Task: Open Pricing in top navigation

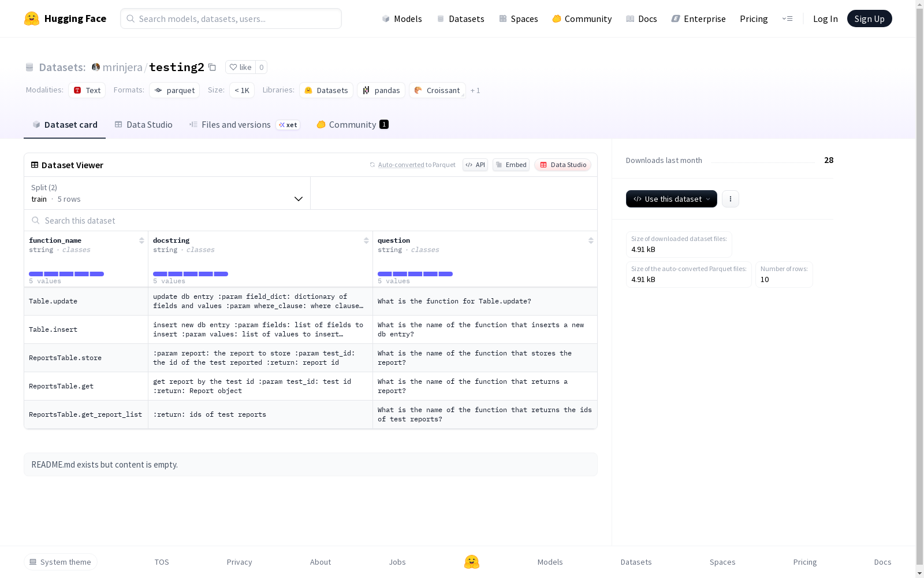Action: tap(754, 18)
